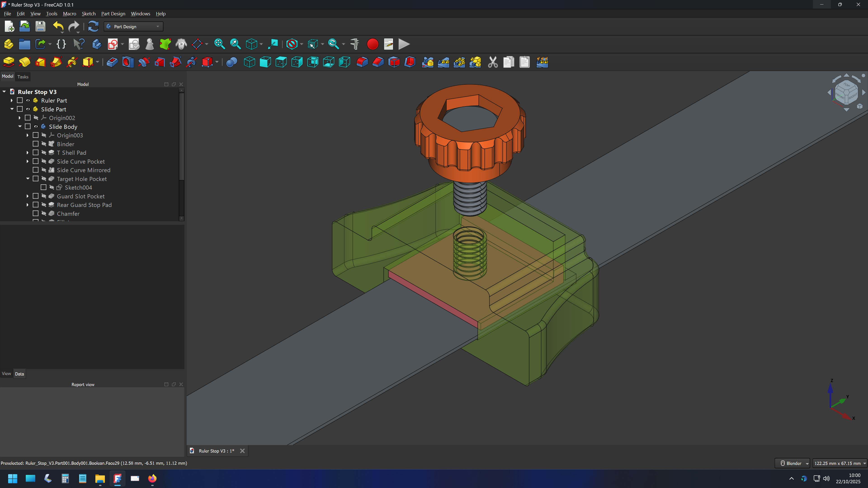The width and height of the screenshot is (868, 488).
Task: Check the Chamfer item checkbox
Action: point(35,213)
